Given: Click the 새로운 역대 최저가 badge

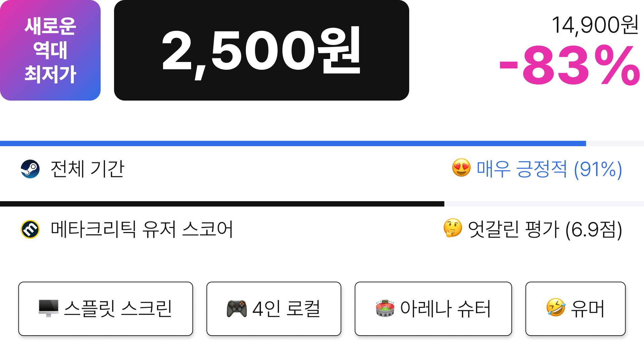Looking at the screenshot, I should coord(50,50).
